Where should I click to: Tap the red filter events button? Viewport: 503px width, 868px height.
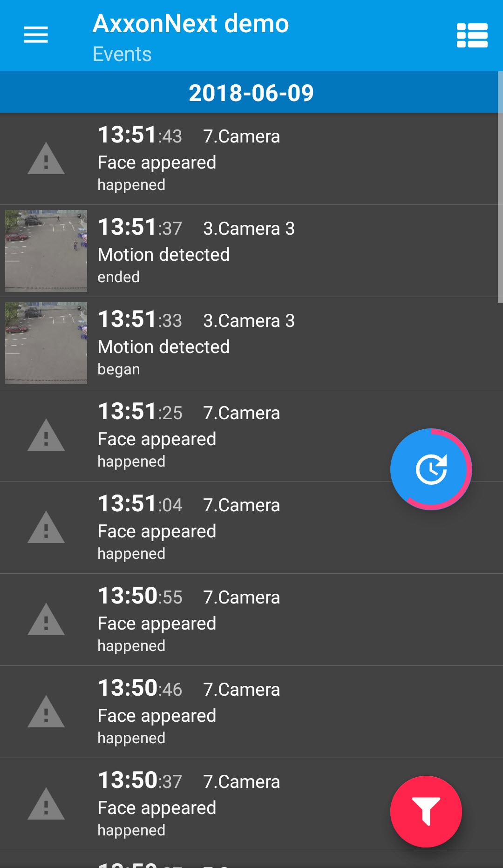[426, 811]
